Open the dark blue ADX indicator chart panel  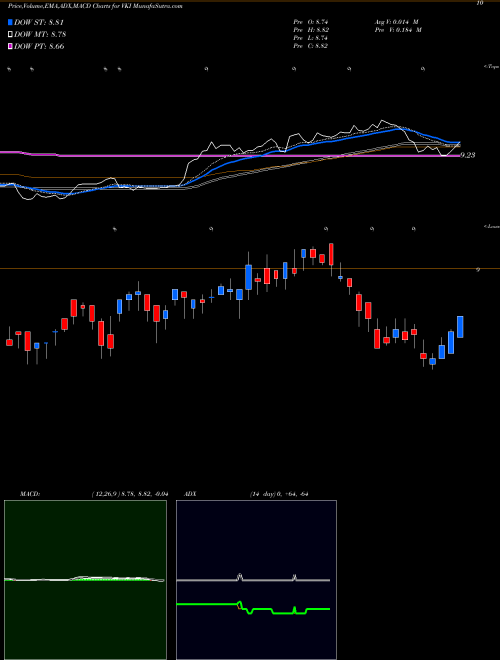click(256, 580)
